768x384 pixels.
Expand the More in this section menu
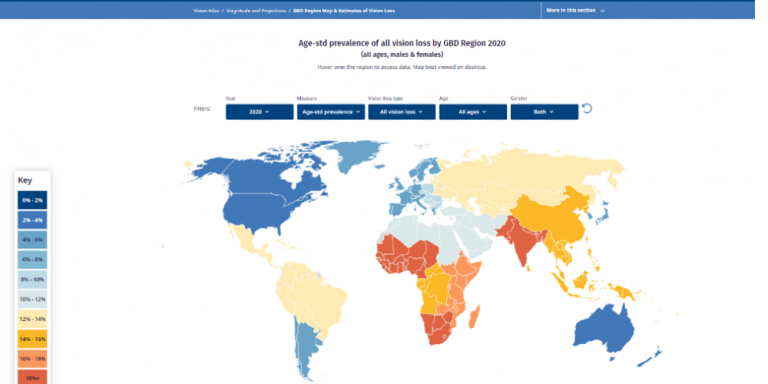576,10
